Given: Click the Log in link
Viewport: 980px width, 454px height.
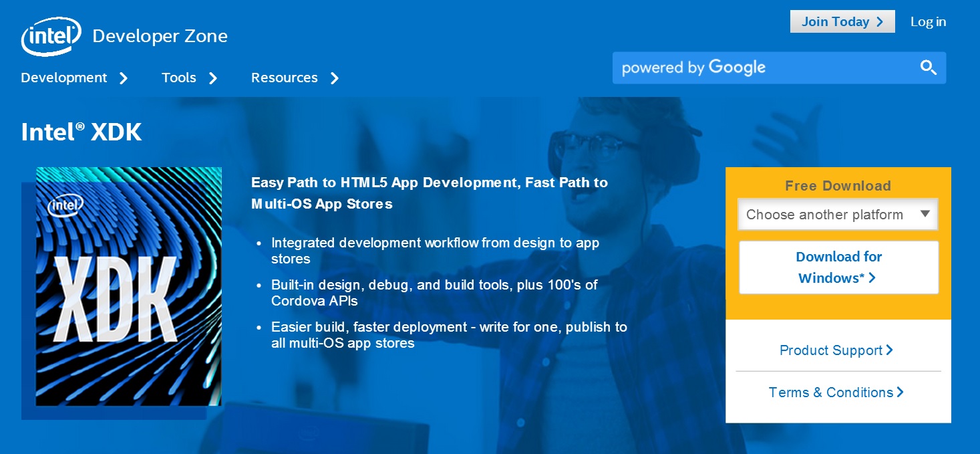Looking at the screenshot, I should (x=928, y=21).
